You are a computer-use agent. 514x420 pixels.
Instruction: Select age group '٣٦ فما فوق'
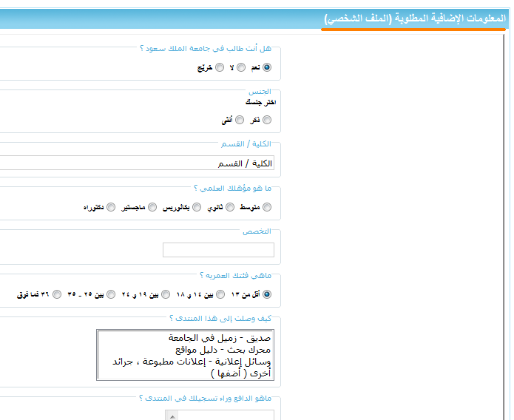coord(57,294)
